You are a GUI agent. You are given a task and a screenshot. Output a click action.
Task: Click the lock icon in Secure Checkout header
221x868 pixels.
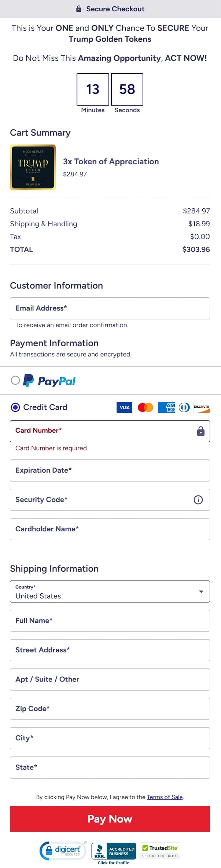(x=78, y=8)
